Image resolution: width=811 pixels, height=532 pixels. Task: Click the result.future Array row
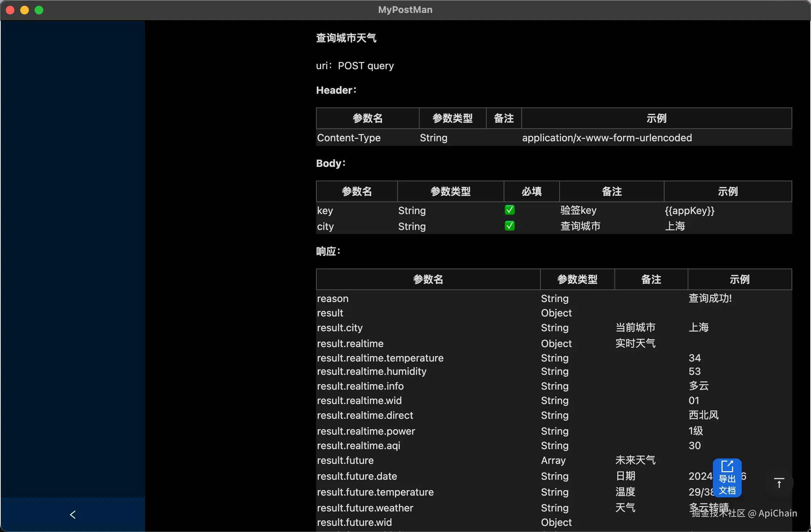click(345, 460)
